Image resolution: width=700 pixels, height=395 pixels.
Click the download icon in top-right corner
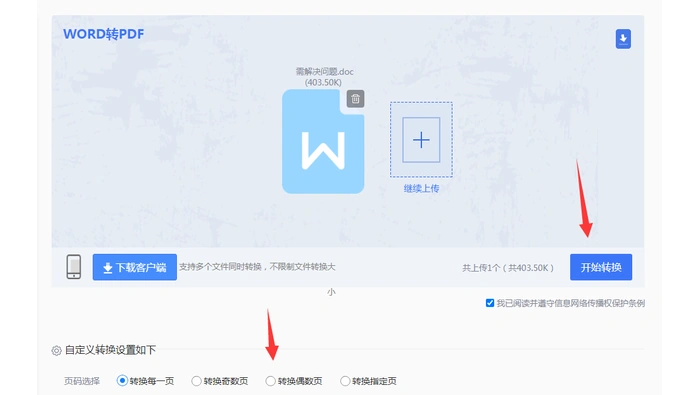pyautogui.click(x=623, y=39)
